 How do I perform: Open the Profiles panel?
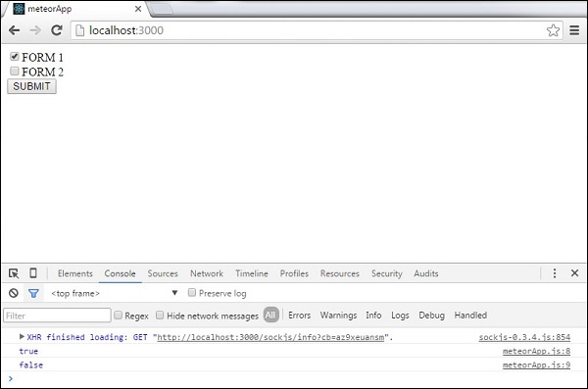point(294,273)
